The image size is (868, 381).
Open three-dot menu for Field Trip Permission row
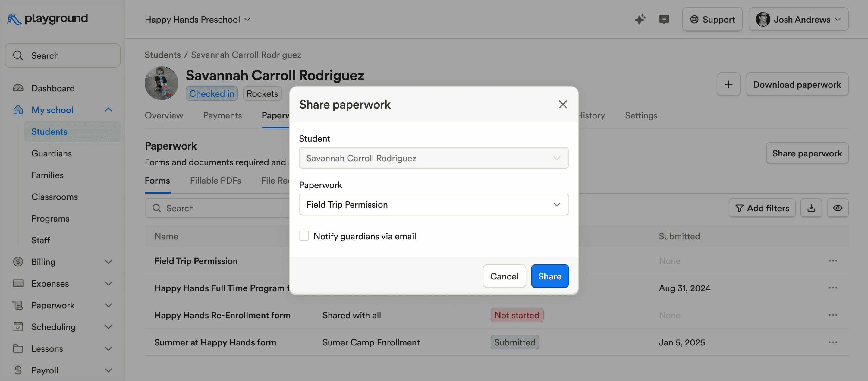pyautogui.click(x=833, y=261)
